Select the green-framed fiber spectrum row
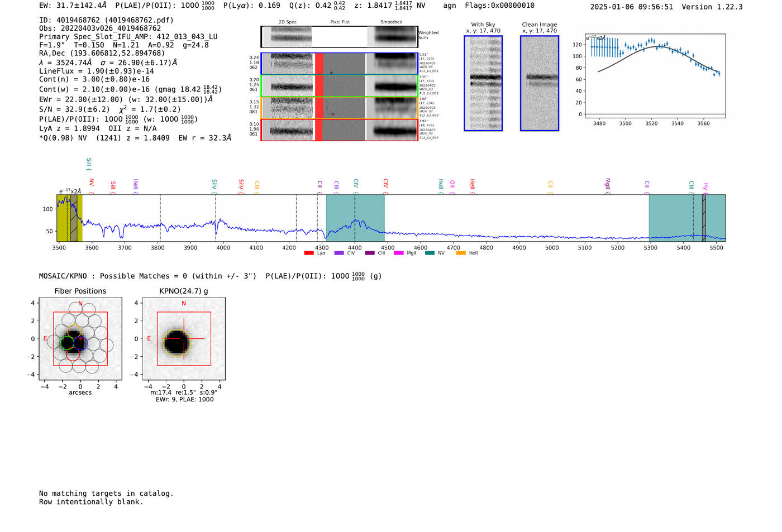The image size is (782, 532). (x=339, y=86)
